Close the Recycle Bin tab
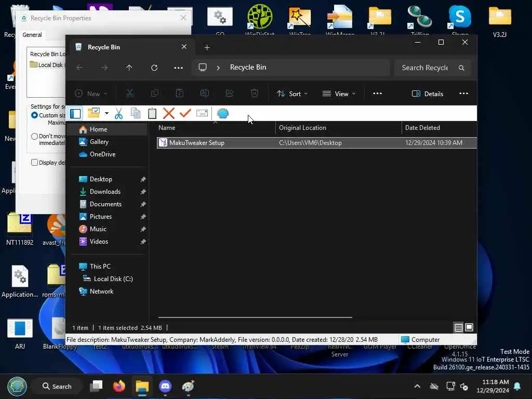This screenshot has width=532, height=399. (184, 46)
